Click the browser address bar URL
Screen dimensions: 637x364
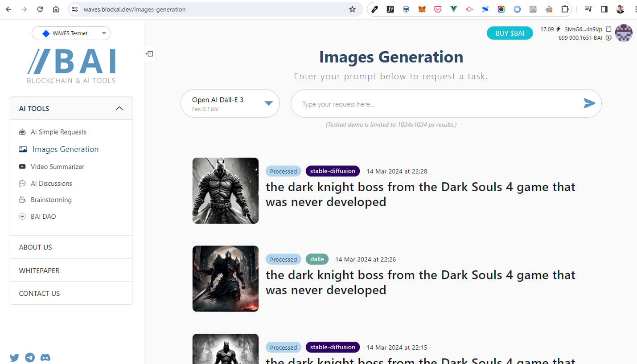tap(135, 9)
